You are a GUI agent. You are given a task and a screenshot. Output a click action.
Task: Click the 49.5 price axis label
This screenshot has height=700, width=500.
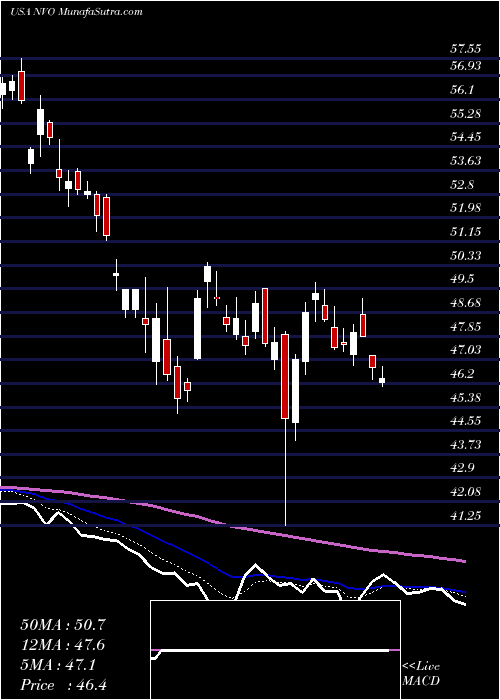[x=462, y=279]
